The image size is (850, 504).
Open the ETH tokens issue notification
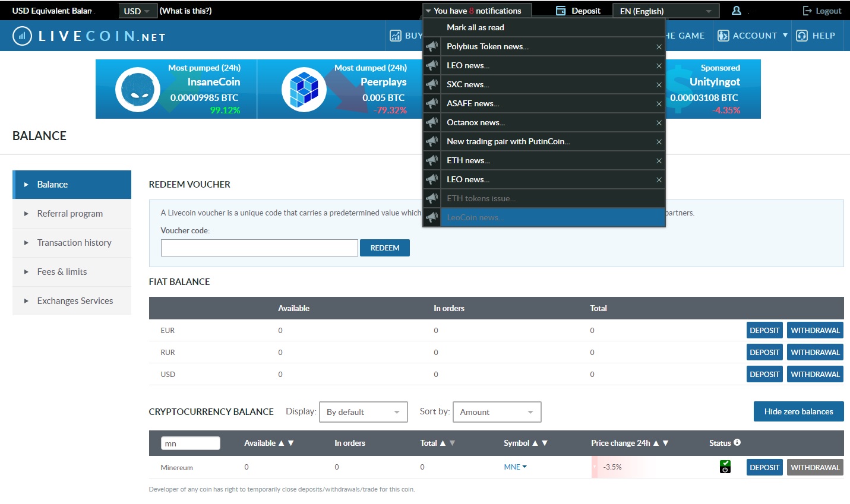tap(481, 198)
